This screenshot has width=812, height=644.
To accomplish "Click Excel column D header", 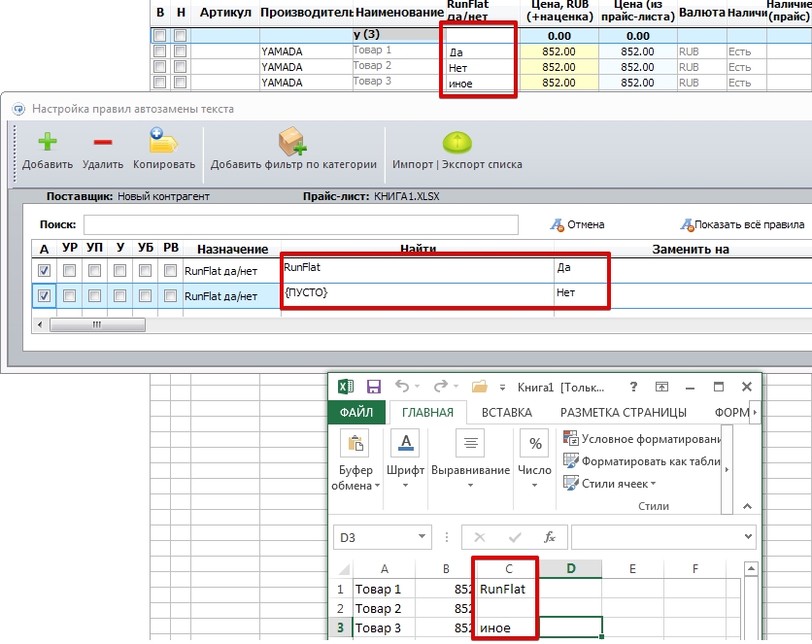I will click(571, 569).
